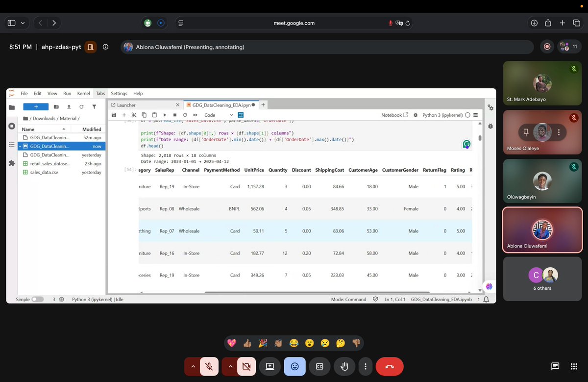Open in Notebook interface link
Screen dimensions: 588x382
(394, 115)
